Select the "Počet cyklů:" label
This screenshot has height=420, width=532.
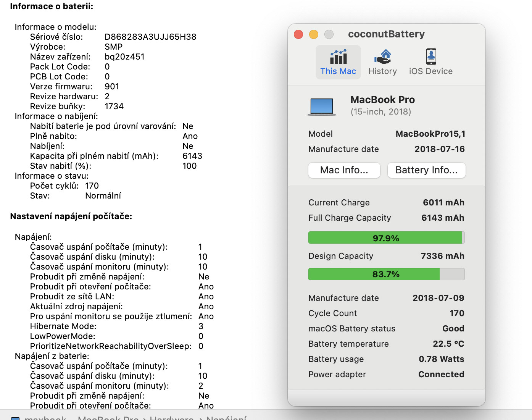pos(55,186)
